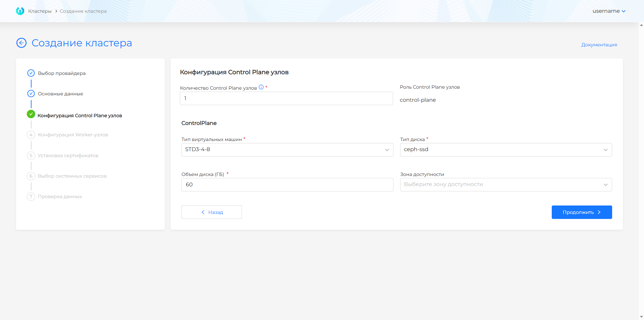The height and width of the screenshot is (320, 644).
Task: Click info icon next to Control Plane count
Action: pyautogui.click(x=261, y=87)
